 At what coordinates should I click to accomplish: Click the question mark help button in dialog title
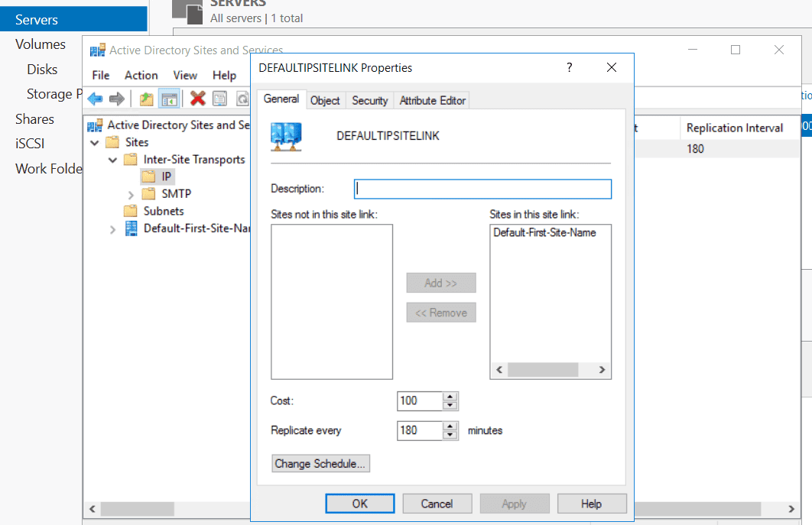570,67
